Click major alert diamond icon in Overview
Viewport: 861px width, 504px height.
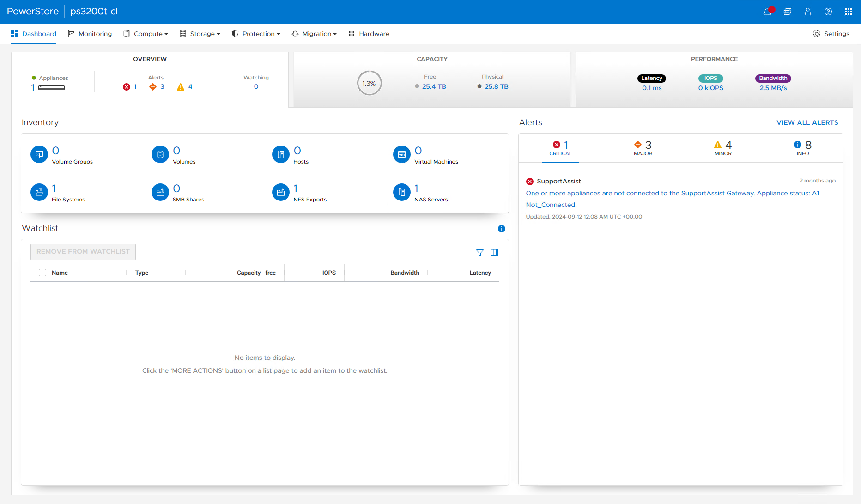(x=153, y=87)
